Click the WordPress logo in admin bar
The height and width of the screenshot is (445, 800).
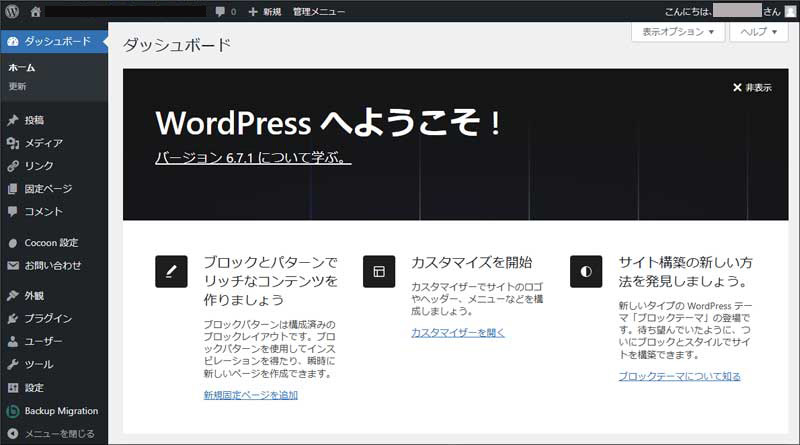click(12, 11)
